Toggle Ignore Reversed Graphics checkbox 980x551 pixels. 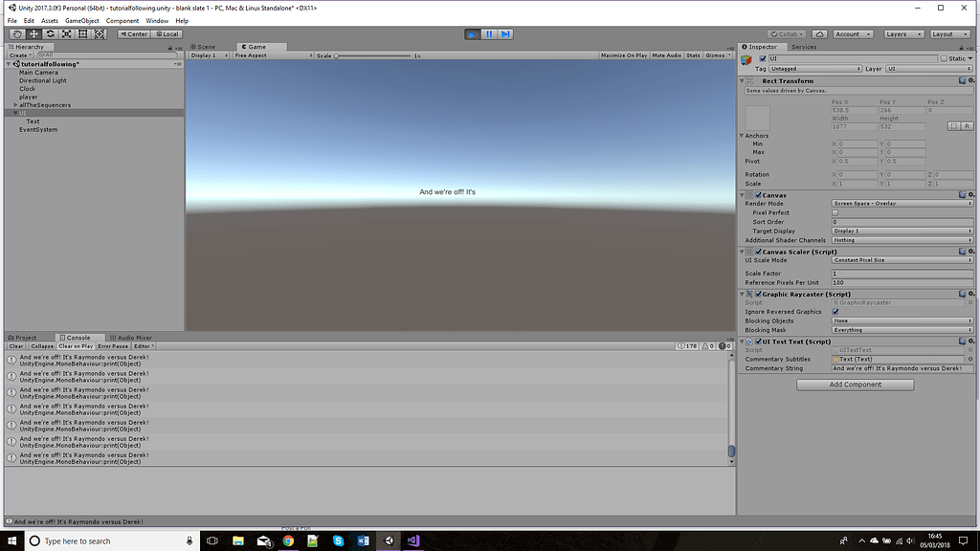point(836,311)
